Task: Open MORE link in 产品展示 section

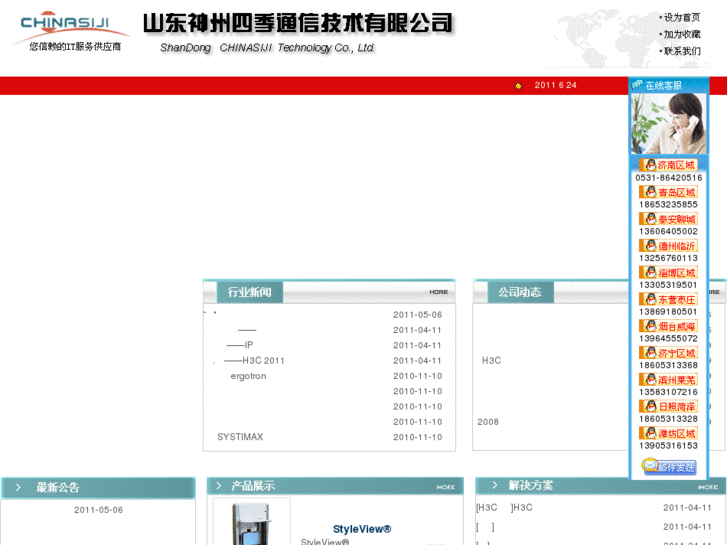Action: (446, 487)
